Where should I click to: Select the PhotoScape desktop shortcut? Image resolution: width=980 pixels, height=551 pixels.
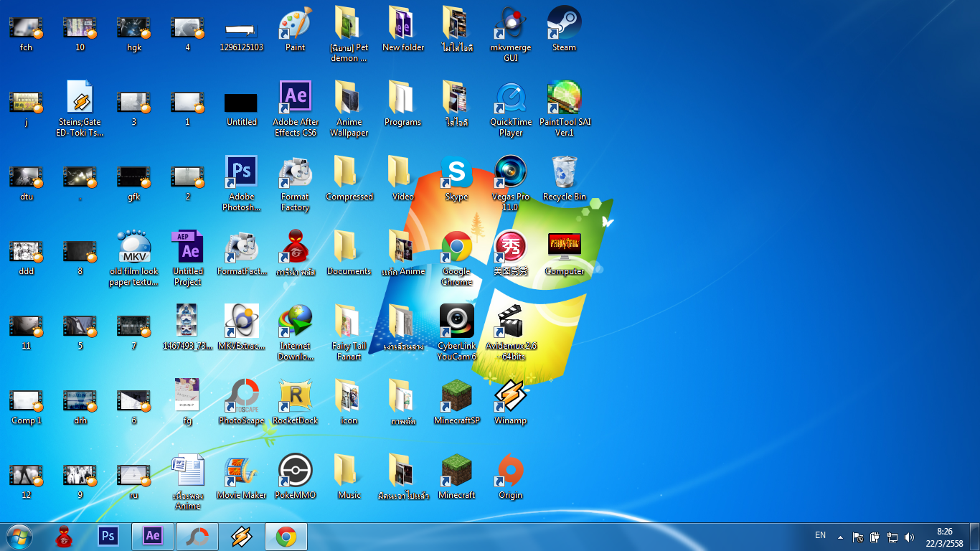click(x=241, y=402)
